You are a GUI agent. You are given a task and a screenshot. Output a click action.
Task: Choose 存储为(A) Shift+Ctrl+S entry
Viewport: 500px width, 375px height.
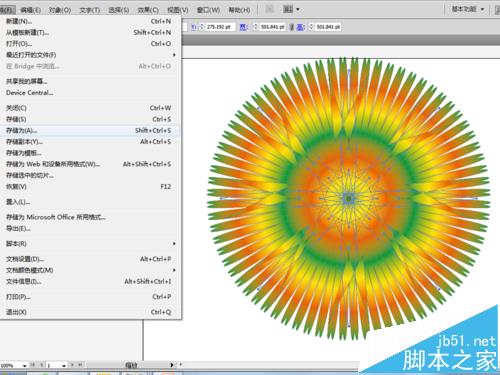[90, 131]
